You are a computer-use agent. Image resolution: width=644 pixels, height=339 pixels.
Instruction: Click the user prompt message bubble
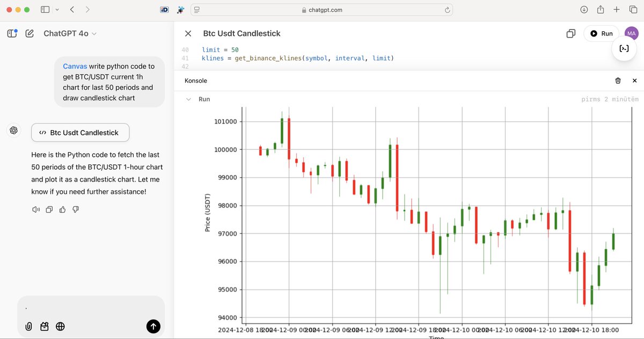pos(109,82)
